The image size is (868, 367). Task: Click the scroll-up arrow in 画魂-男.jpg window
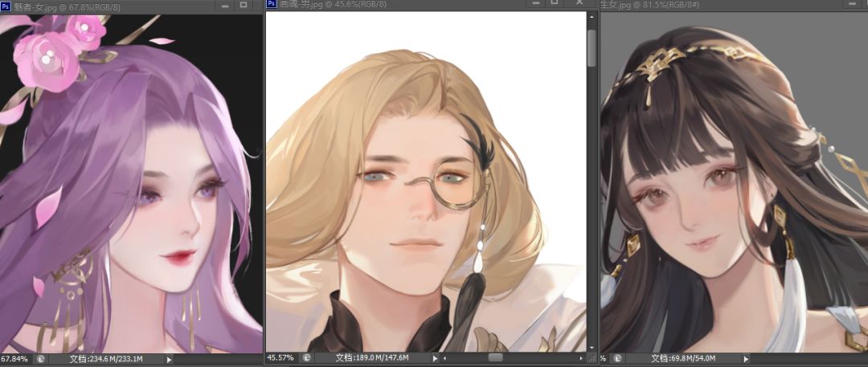click(x=592, y=17)
